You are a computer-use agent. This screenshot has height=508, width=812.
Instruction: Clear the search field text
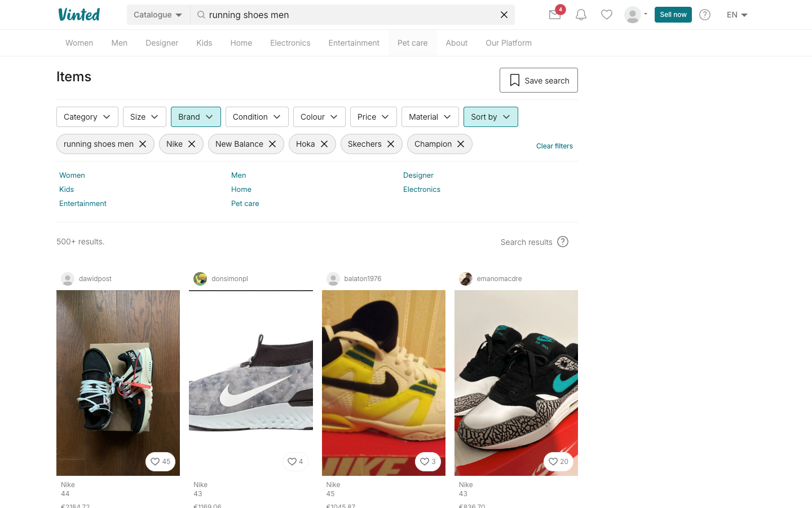[504, 15]
